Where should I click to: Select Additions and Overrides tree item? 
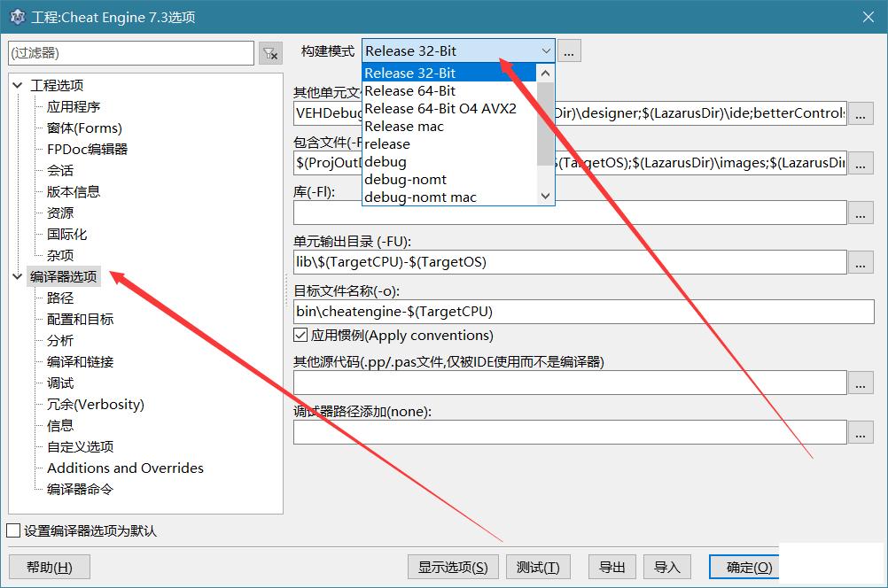(x=125, y=468)
